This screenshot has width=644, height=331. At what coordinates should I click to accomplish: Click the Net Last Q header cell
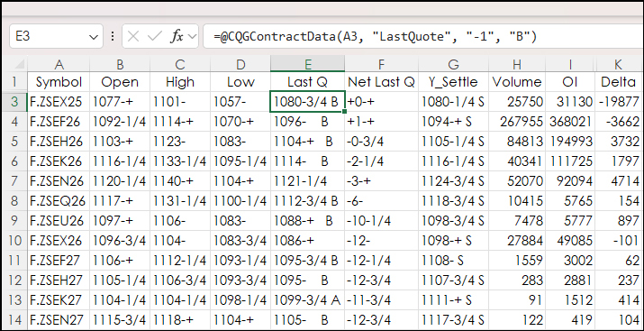(x=381, y=82)
